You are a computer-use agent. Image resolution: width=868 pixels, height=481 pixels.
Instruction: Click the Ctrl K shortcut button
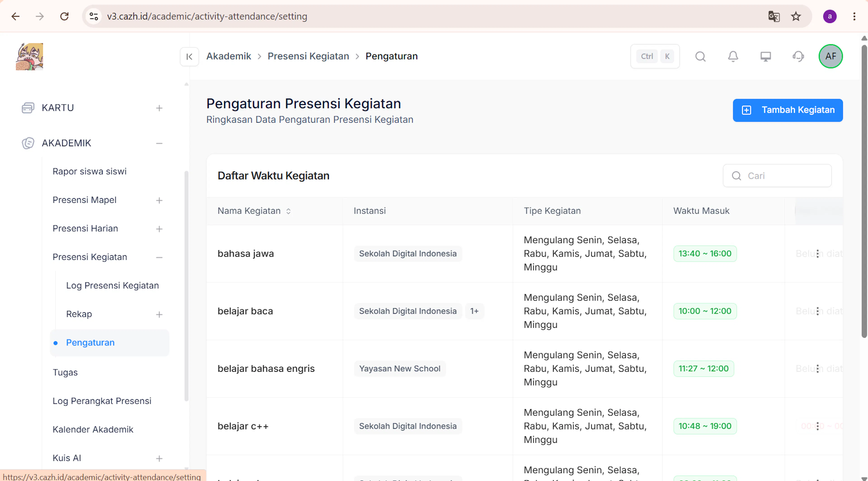point(655,56)
